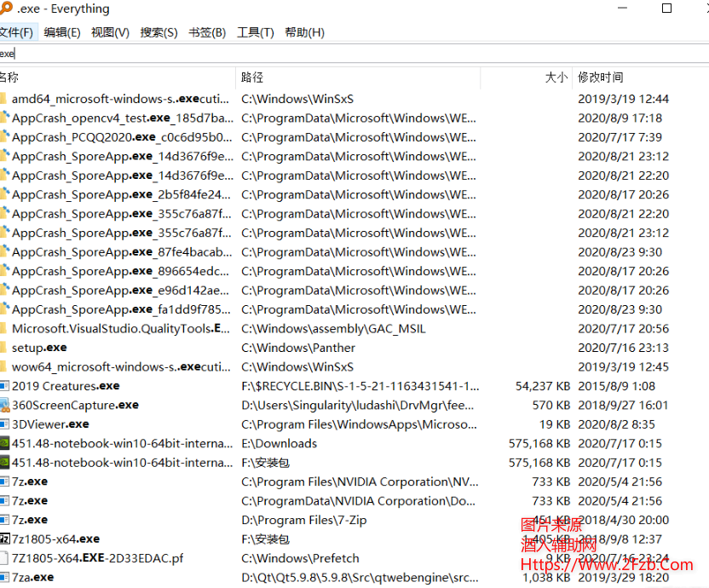
Task: Click the folder icon of AppCrash_SporeApp.exe_2b5f84fe24
Action: [x=4, y=194]
